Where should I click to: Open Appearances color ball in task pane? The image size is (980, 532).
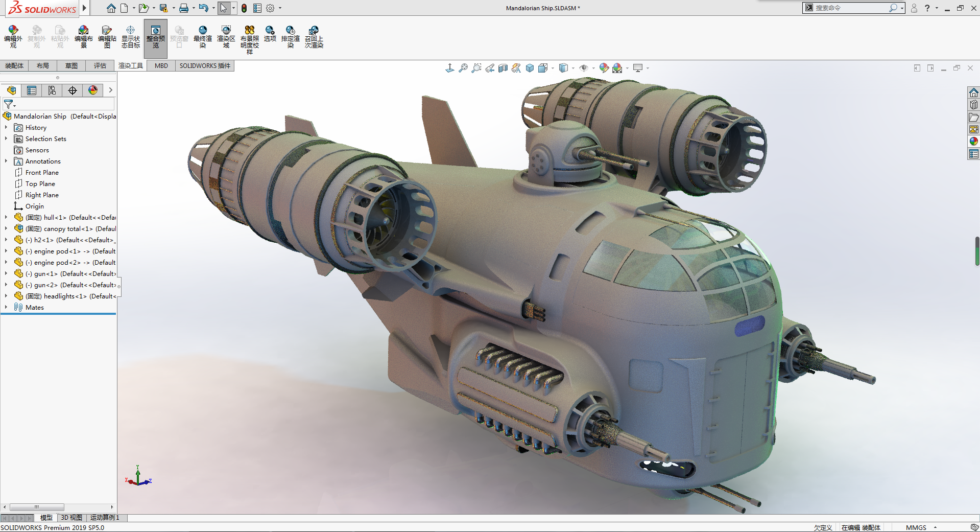(974, 142)
